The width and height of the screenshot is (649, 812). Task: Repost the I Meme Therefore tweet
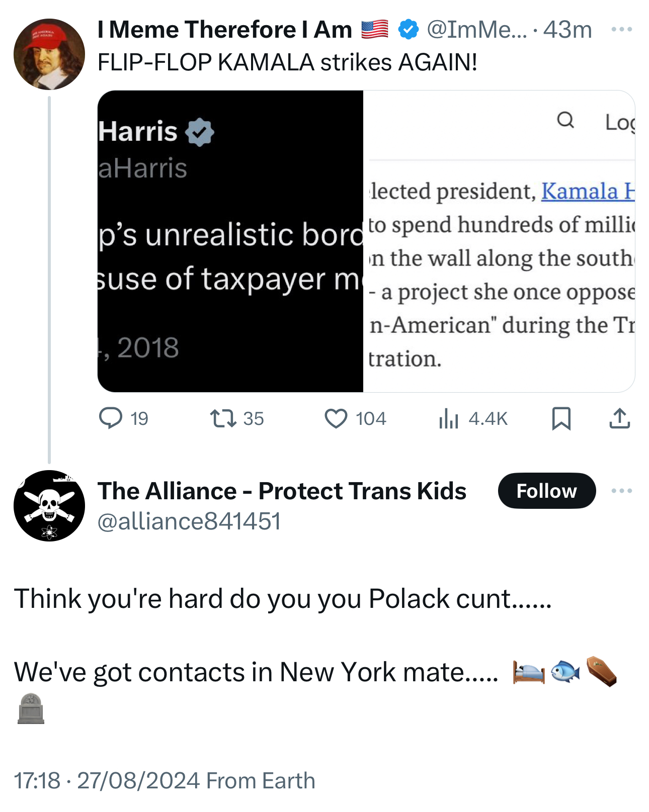point(223,418)
